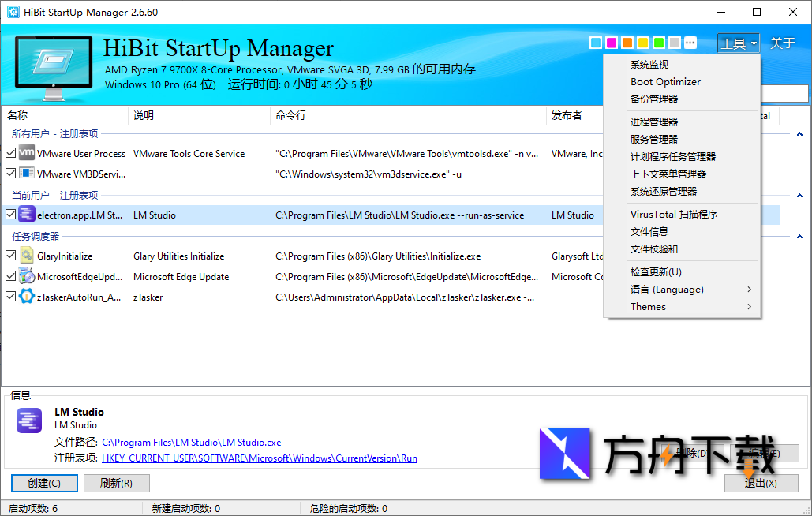Click the 创建(C) button

point(44,482)
